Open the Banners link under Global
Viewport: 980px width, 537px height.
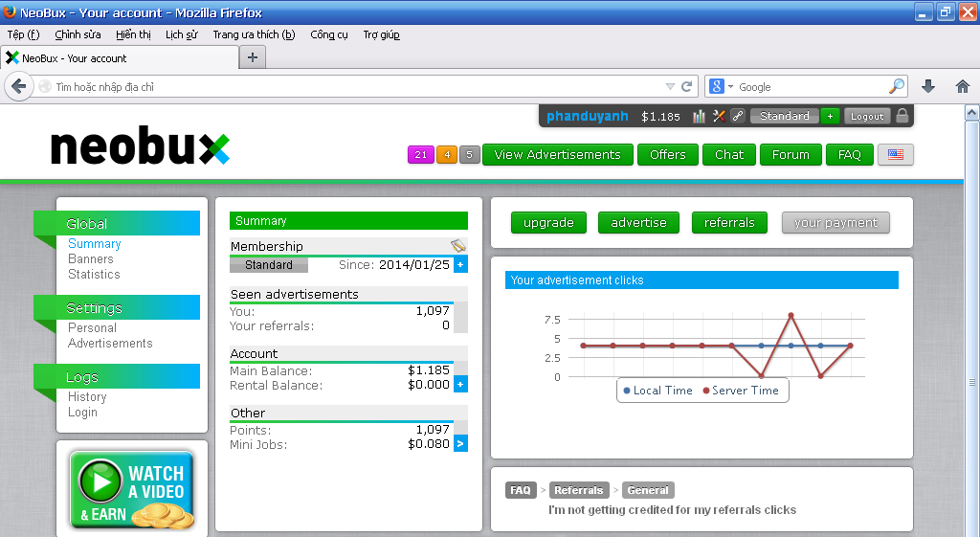91,258
